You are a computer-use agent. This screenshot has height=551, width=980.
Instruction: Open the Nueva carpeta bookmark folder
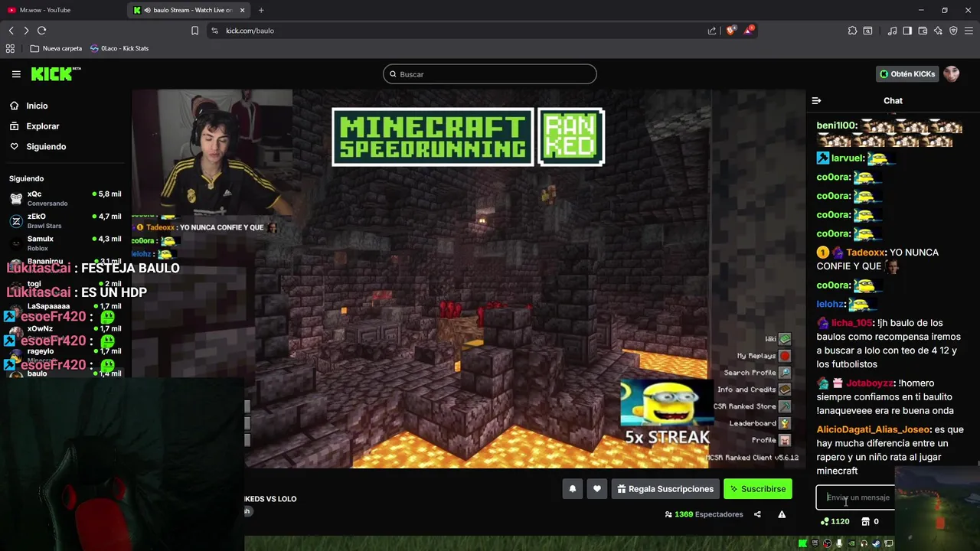click(x=56, y=48)
